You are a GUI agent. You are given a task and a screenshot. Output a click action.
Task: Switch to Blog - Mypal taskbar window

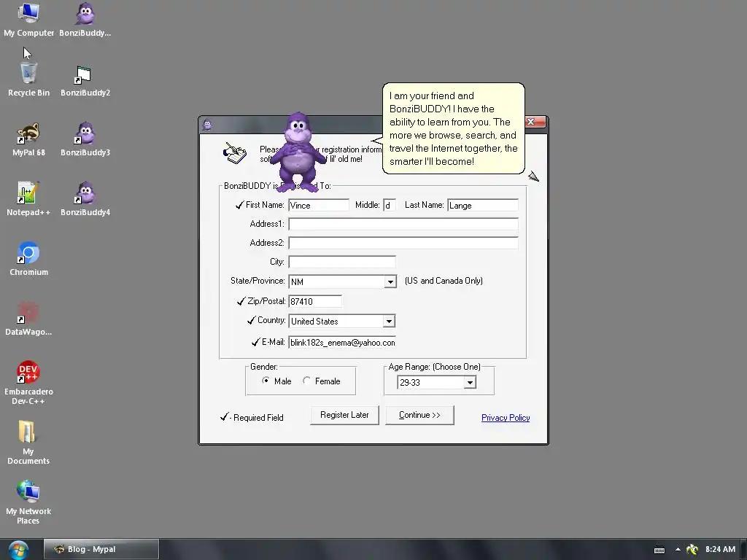101,550
